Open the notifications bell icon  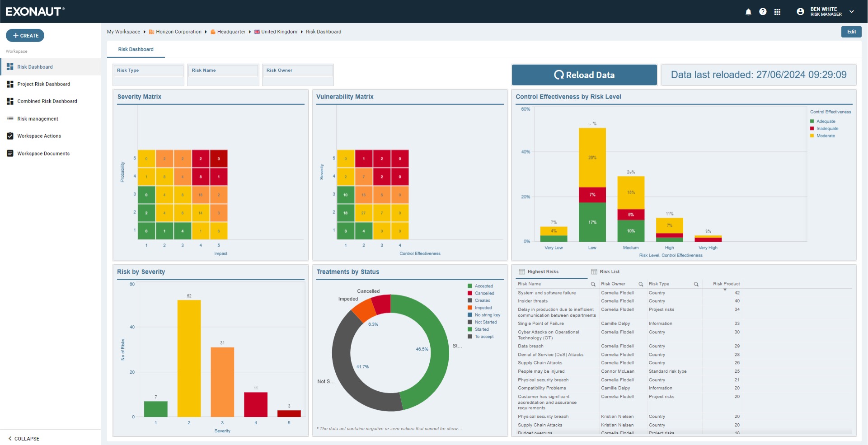click(748, 12)
